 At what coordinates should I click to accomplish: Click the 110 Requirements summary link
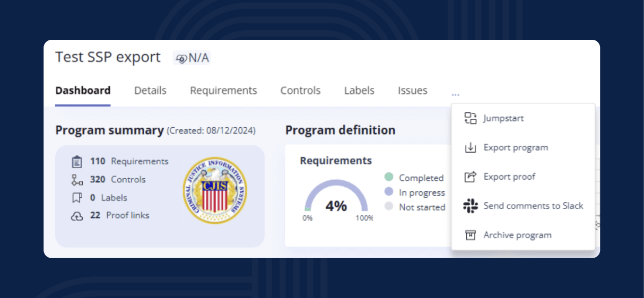coord(129,161)
